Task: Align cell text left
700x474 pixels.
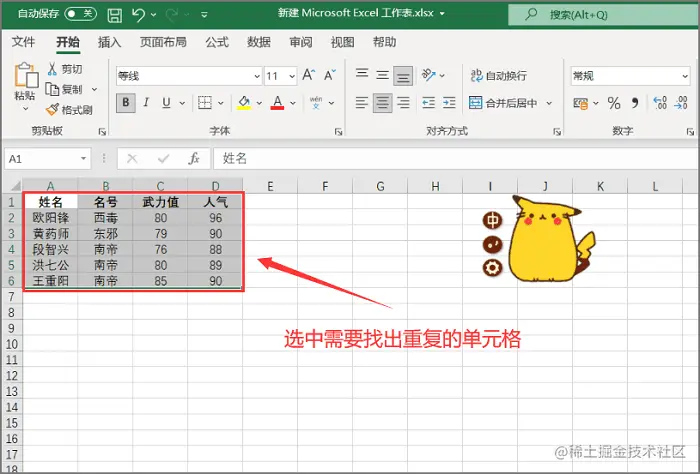Action: tap(362, 103)
